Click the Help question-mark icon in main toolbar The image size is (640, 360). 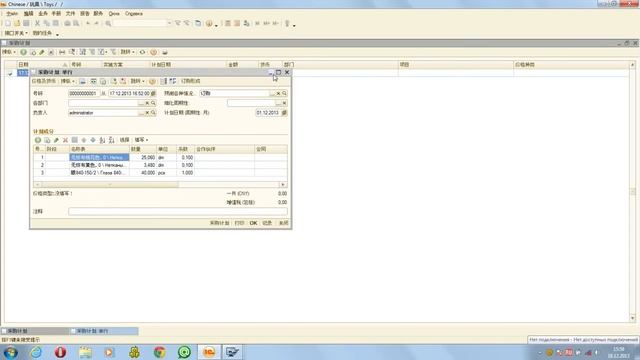click(209, 24)
